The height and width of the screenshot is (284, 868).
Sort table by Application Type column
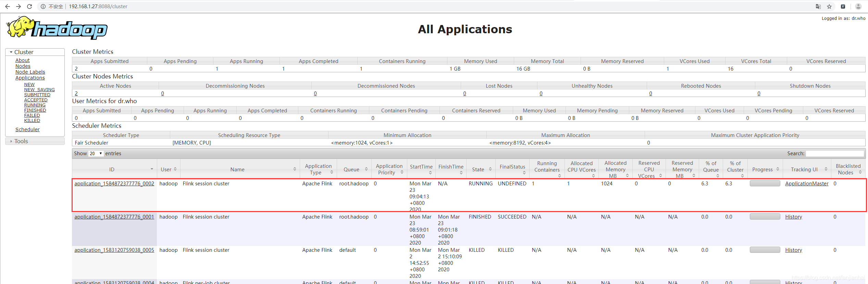pos(319,169)
